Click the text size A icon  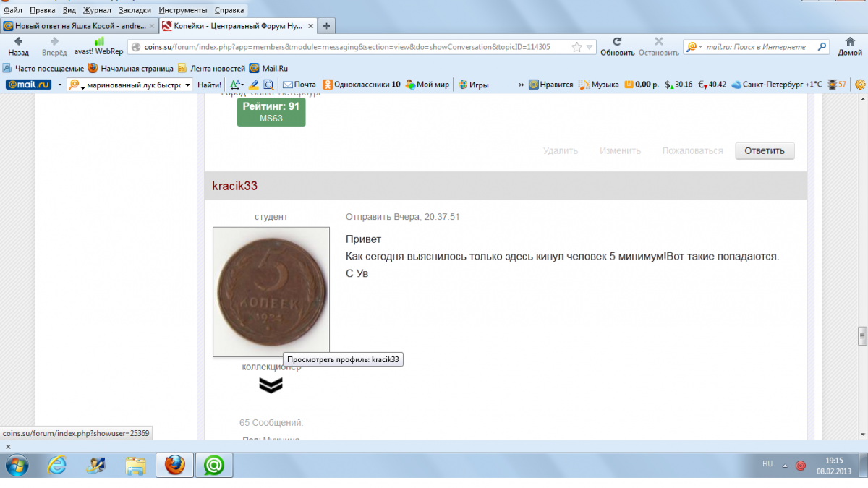point(234,85)
